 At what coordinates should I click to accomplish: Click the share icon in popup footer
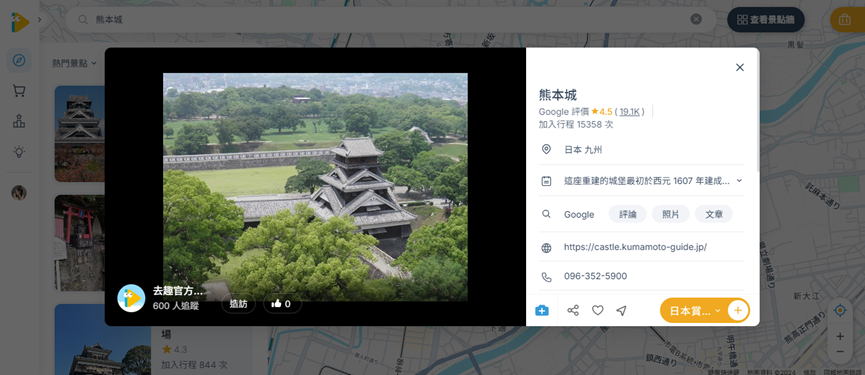[573, 310]
